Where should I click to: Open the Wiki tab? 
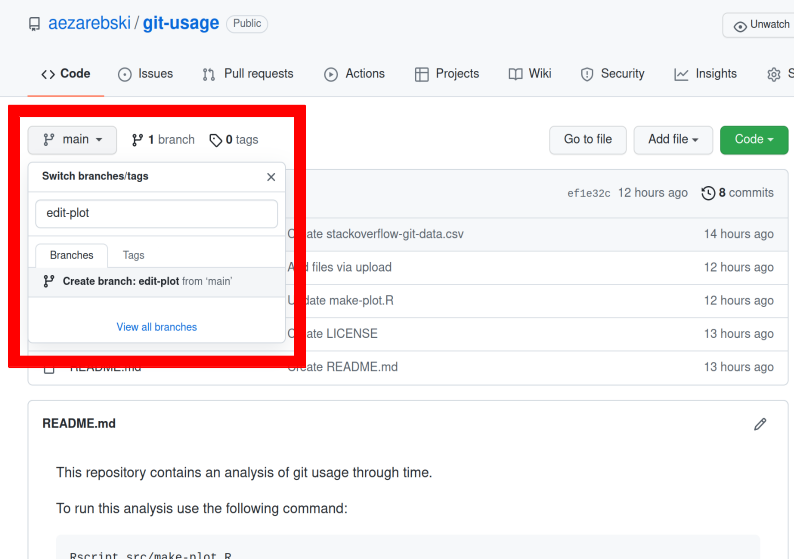click(x=530, y=74)
